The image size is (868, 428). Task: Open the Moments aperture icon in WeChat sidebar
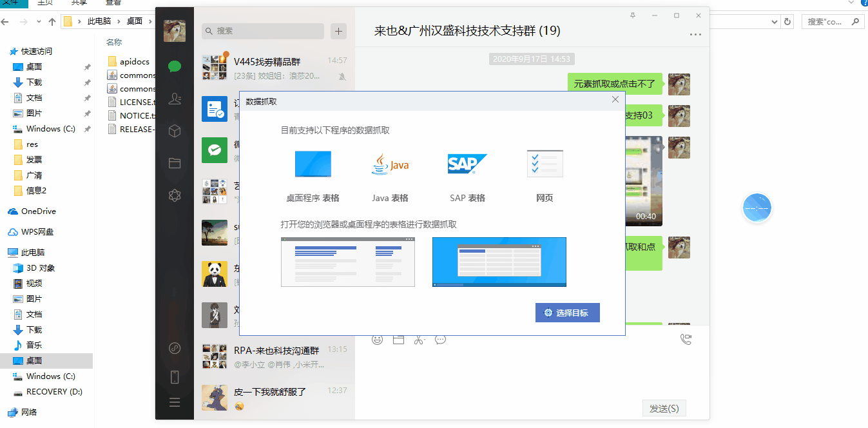pyautogui.click(x=174, y=195)
